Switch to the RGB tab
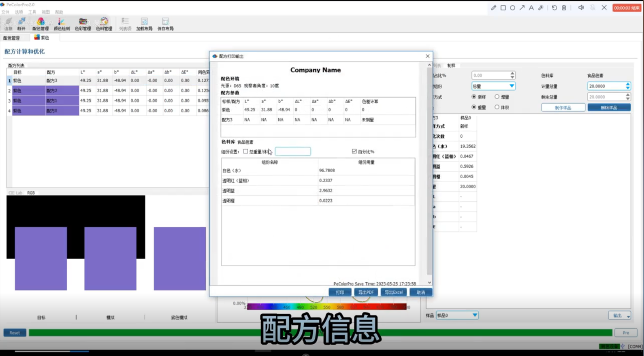Image resolution: width=644 pixels, height=356 pixels. 31,193
